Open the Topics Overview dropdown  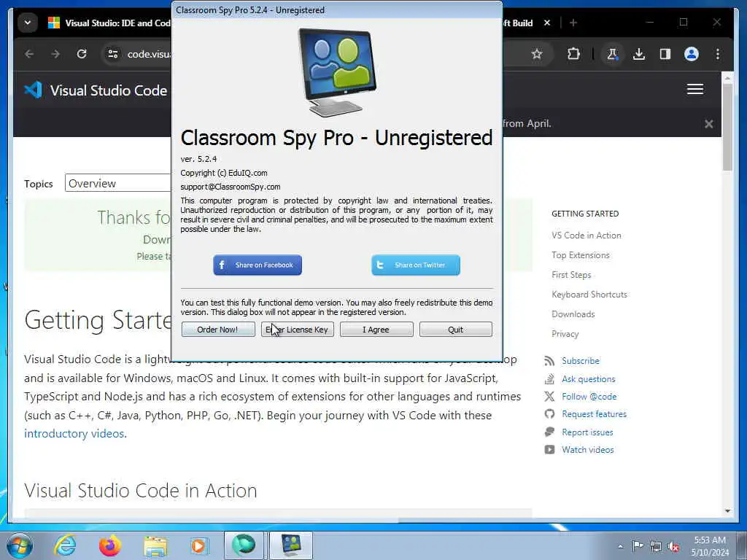pyautogui.click(x=118, y=183)
